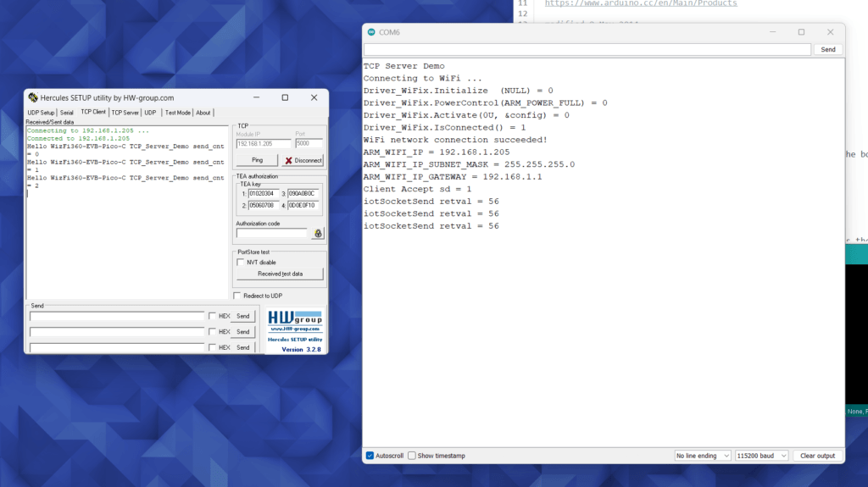Click the Module IP field
Image resolution: width=868 pixels, height=487 pixels.
point(263,143)
